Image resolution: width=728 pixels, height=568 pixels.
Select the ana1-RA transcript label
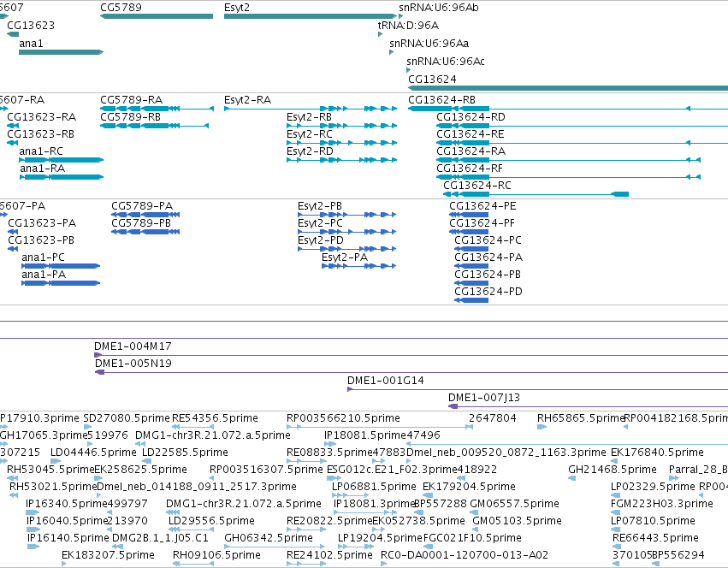[42, 169]
